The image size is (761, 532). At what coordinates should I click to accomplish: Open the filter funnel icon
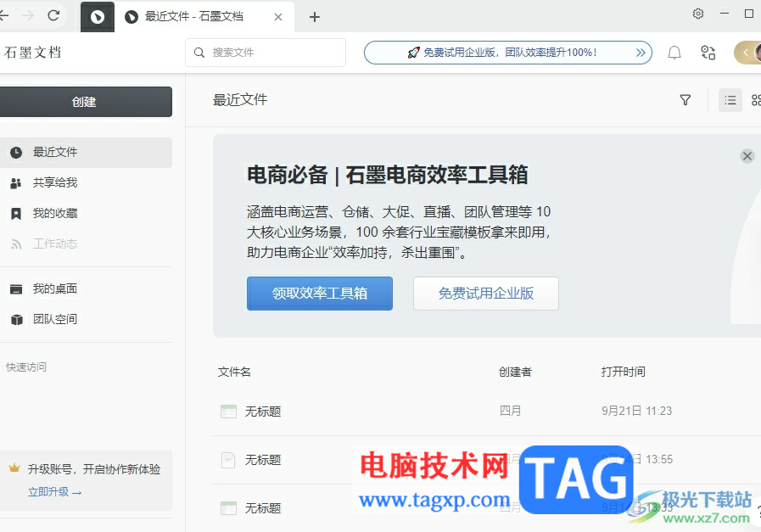(x=685, y=100)
